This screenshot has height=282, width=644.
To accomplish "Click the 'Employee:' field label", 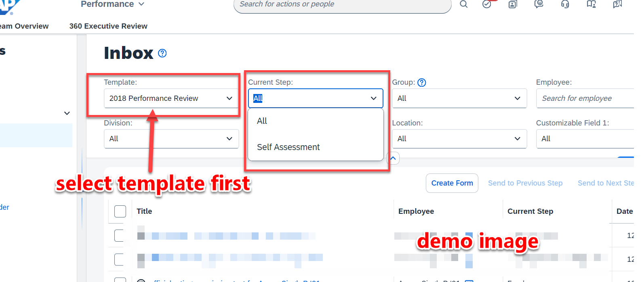I will (x=554, y=82).
